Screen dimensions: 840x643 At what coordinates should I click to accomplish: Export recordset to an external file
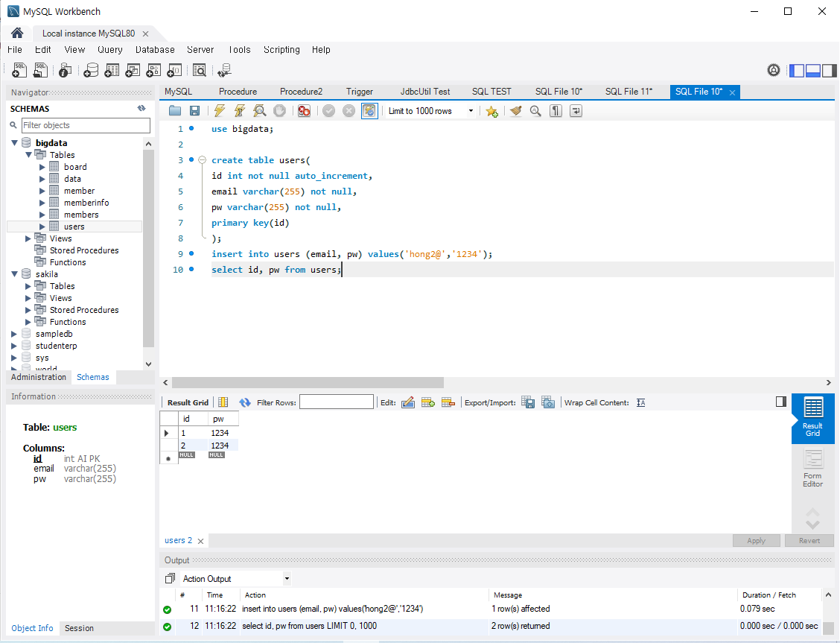pyautogui.click(x=528, y=402)
